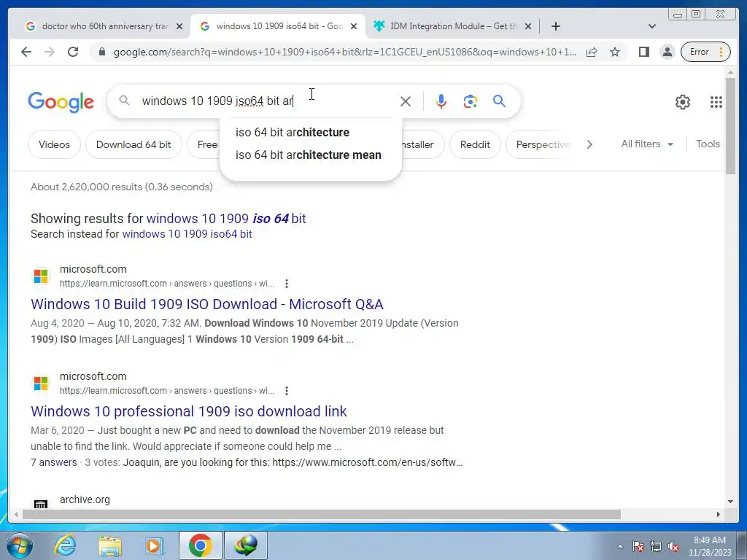Open a new tab with plus button
747x560 pixels.
click(555, 26)
